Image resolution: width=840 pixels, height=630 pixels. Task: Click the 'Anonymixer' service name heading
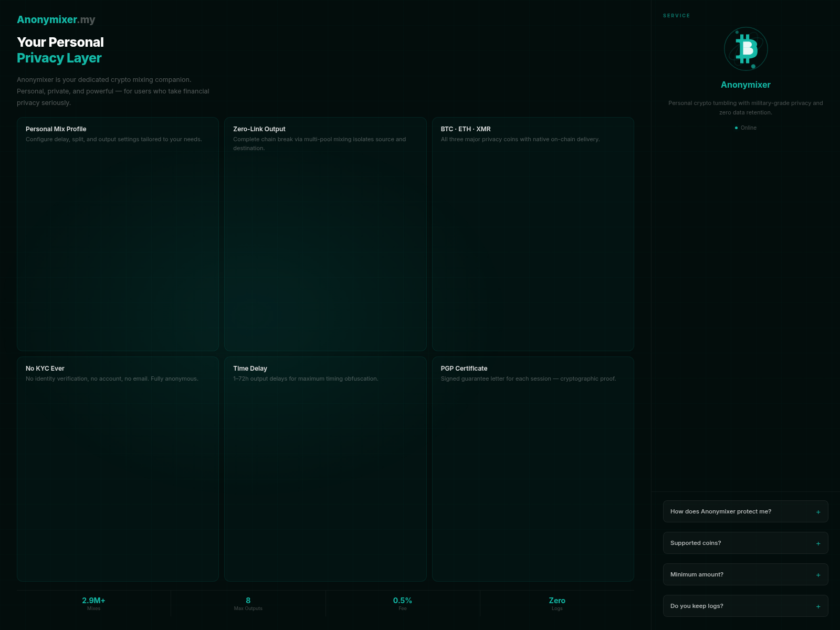[x=745, y=85]
